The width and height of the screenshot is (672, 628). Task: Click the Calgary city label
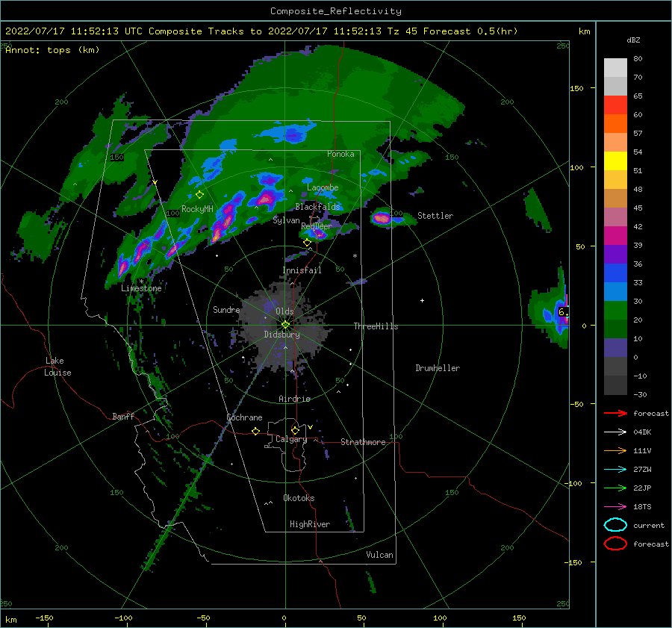point(291,439)
